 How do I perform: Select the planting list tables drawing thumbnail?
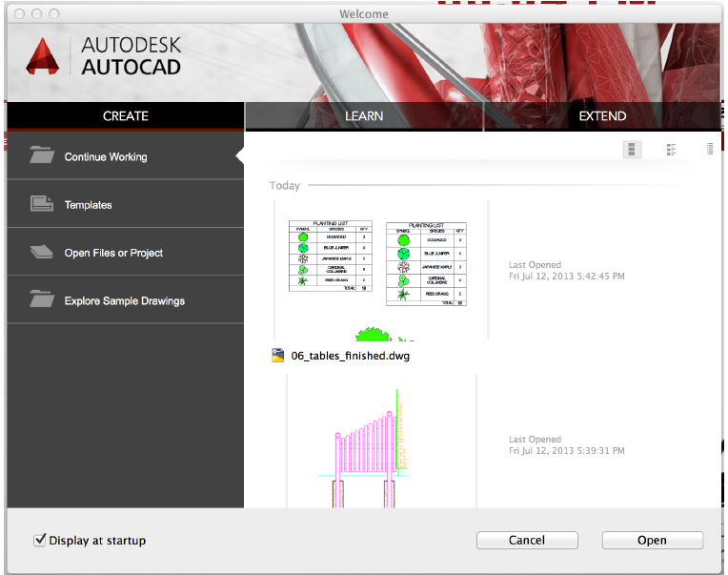(381, 271)
